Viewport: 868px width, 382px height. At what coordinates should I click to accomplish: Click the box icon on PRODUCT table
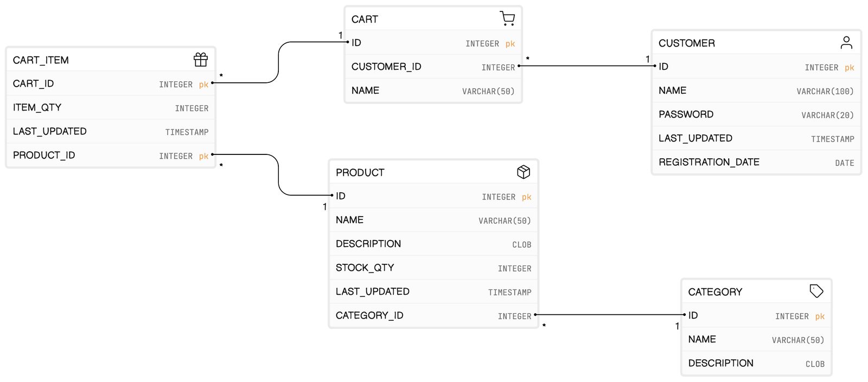[x=524, y=172]
